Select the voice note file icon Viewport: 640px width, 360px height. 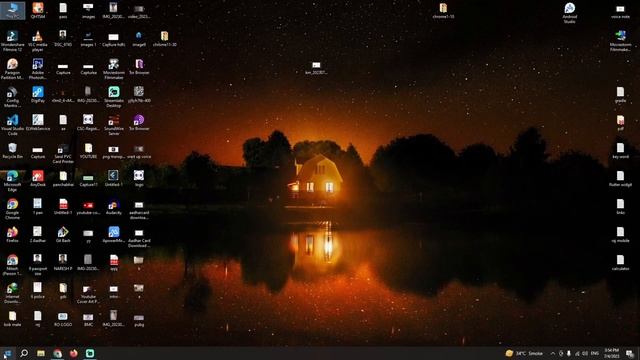point(620,11)
